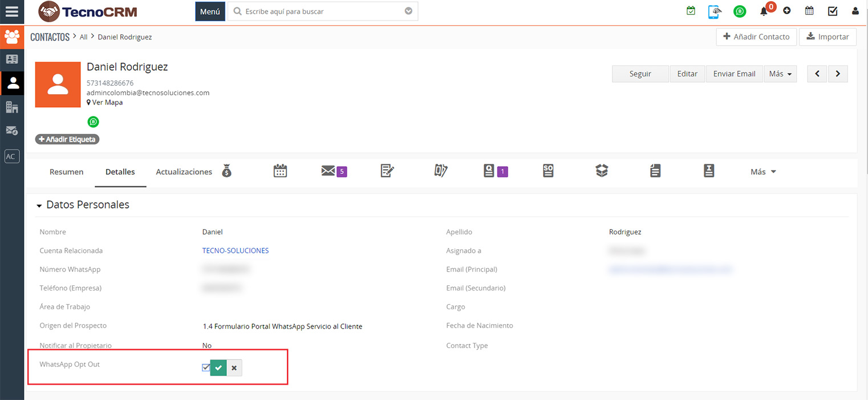This screenshot has width=868, height=400.
Task: Click the user profile icon in header
Action: (x=855, y=11)
